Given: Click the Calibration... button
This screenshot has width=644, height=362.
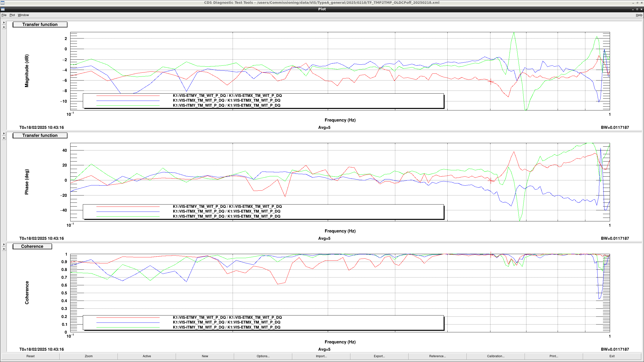Looking at the screenshot, I should pos(496,356).
